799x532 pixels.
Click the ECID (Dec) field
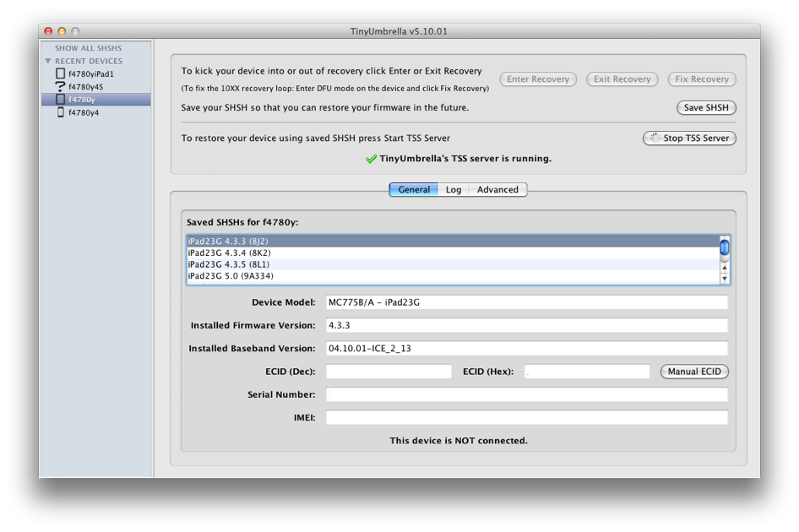click(389, 372)
